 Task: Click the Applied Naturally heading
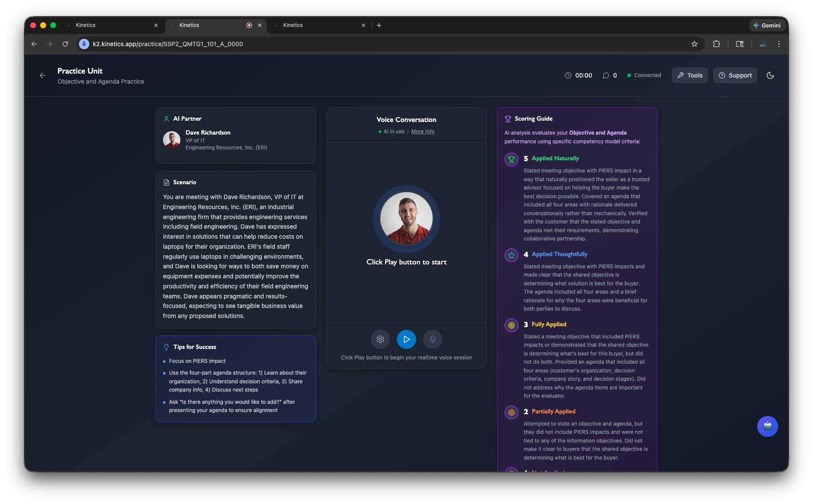[555, 159]
